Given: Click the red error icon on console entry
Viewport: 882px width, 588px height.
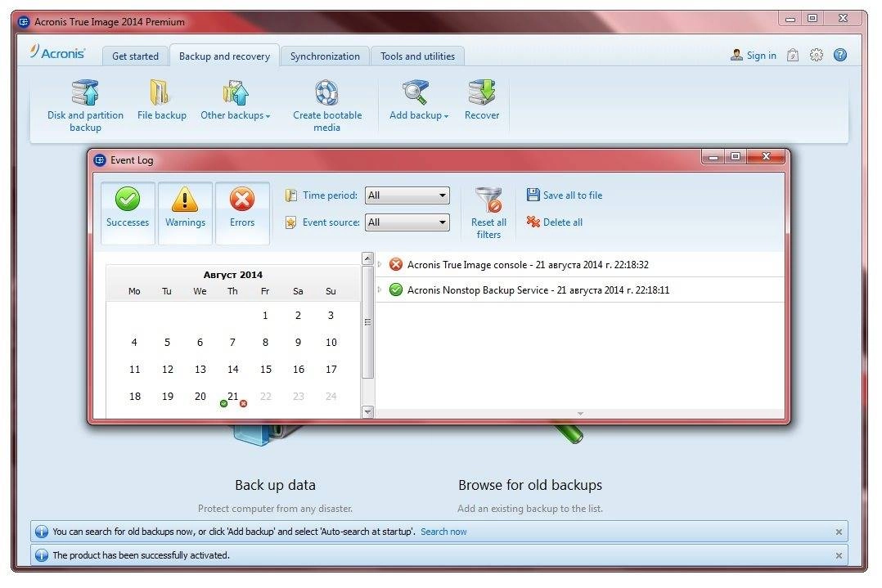Looking at the screenshot, I should click(396, 264).
